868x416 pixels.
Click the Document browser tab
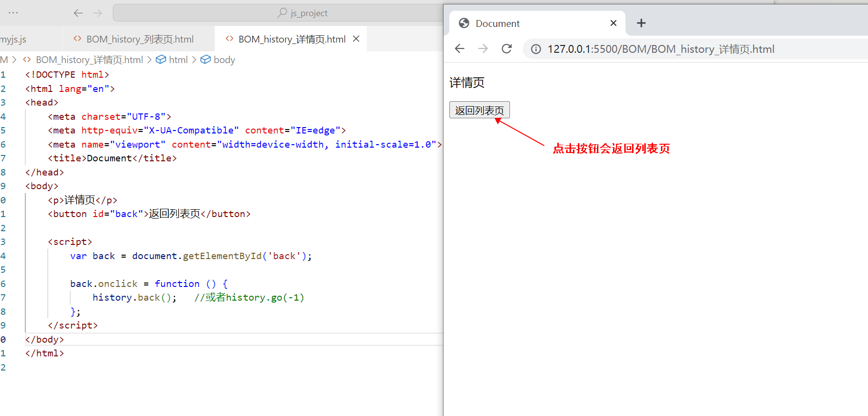[537, 23]
